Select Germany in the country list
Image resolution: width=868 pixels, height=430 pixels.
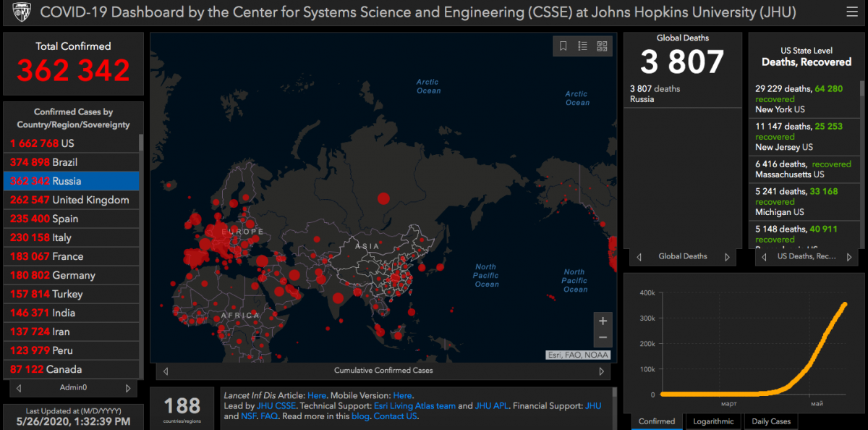click(71, 275)
